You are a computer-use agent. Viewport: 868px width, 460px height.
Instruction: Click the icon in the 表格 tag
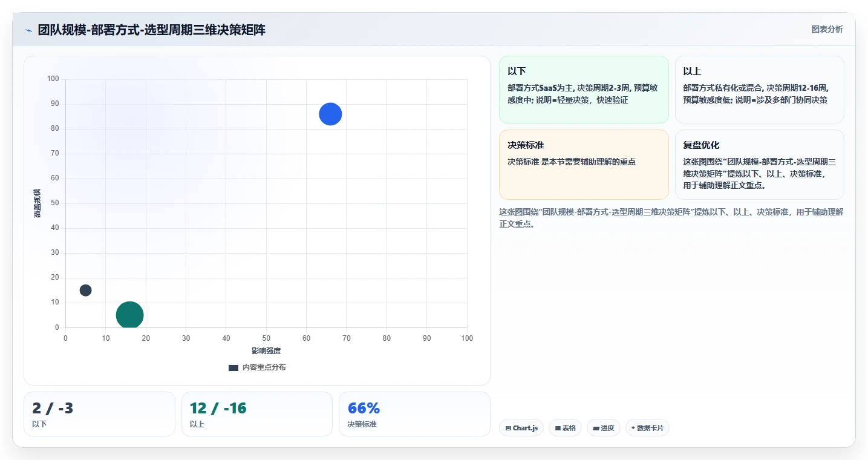[558, 428]
